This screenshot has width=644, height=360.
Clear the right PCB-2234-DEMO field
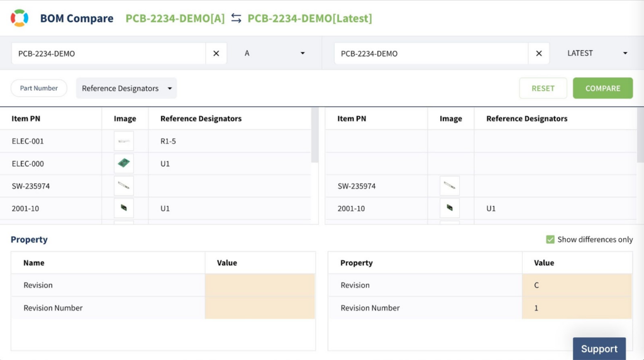pos(539,53)
